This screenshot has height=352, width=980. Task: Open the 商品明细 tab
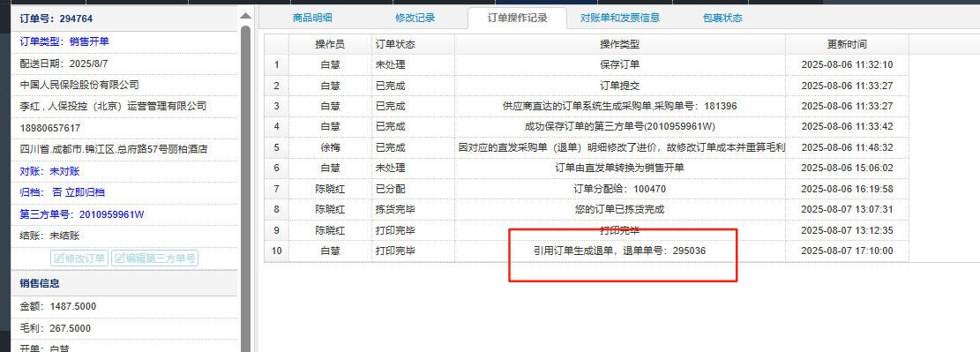pos(312,18)
